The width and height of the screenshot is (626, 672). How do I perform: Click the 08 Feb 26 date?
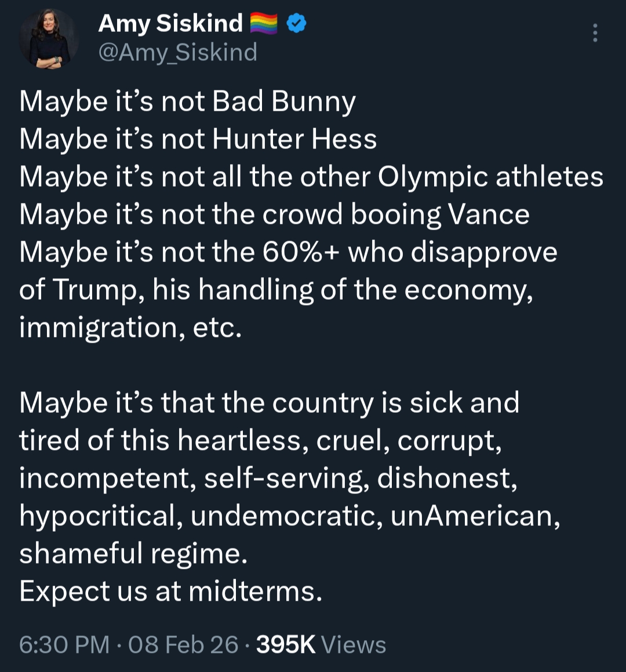(183, 645)
